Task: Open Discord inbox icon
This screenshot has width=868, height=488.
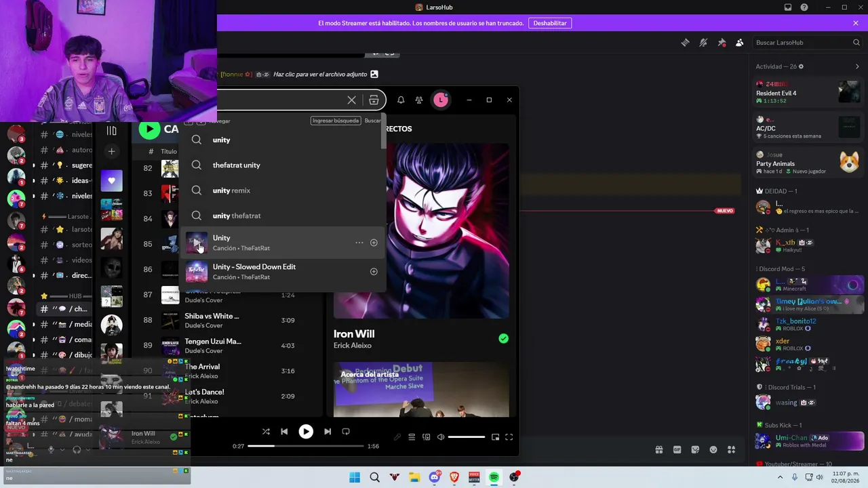Action: tap(788, 7)
